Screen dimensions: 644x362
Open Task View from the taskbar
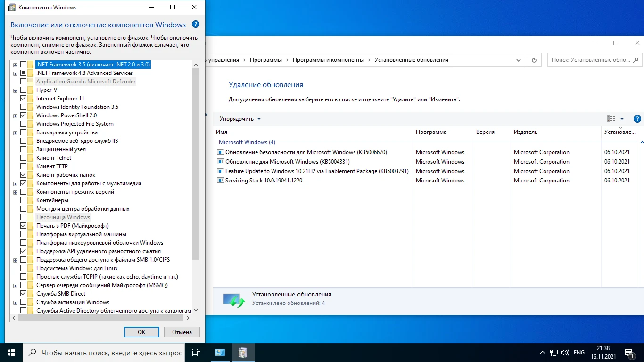196,353
